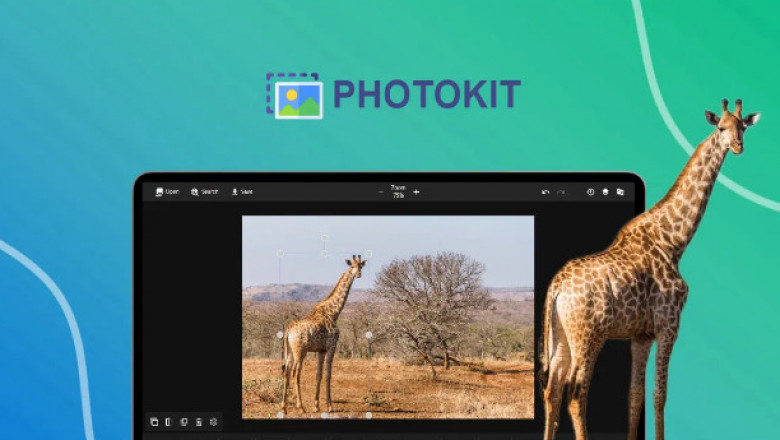The image size is (780, 440).
Task: Click the fourth icon in bottom-left toolbar
Action: [198, 422]
